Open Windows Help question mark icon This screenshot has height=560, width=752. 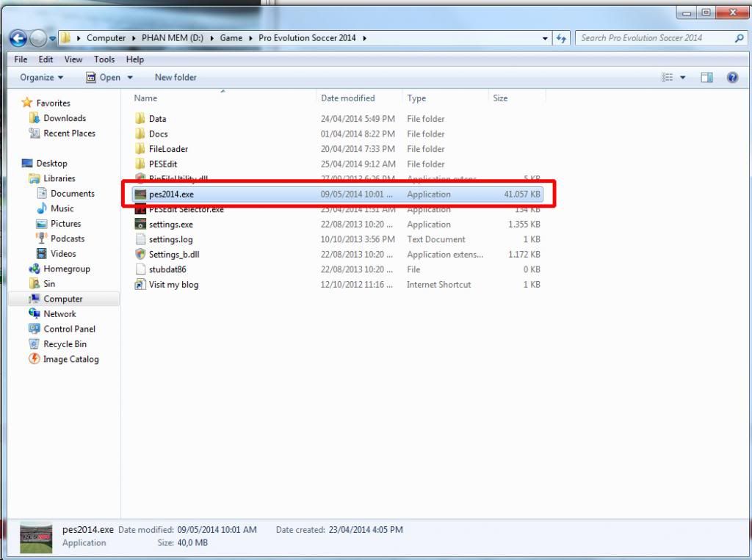tap(732, 78)
